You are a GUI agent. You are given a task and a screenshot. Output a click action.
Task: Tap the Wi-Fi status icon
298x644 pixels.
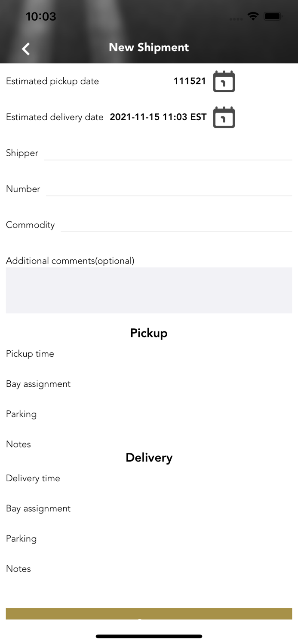click(253, 16)
